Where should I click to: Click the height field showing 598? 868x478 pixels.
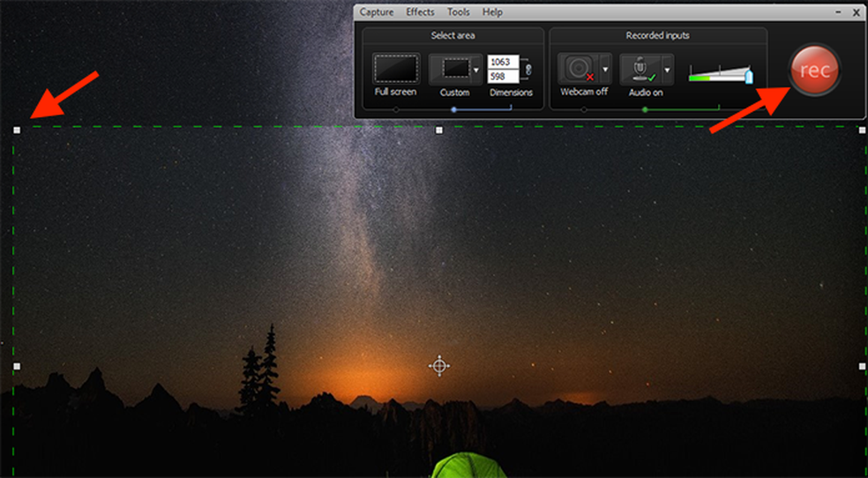pos(503,77)
